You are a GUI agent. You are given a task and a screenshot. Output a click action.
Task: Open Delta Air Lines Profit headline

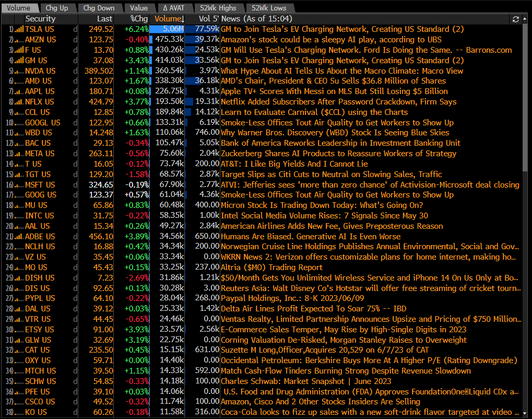coord(313,309)
